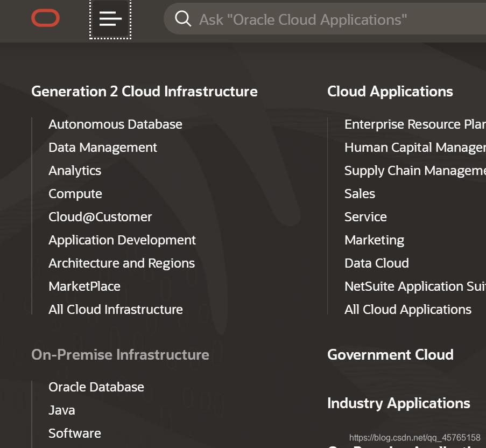The height and width of the screenshot is (448, 486).
Task: Open the Service link
Action: [x=365, y=217]
